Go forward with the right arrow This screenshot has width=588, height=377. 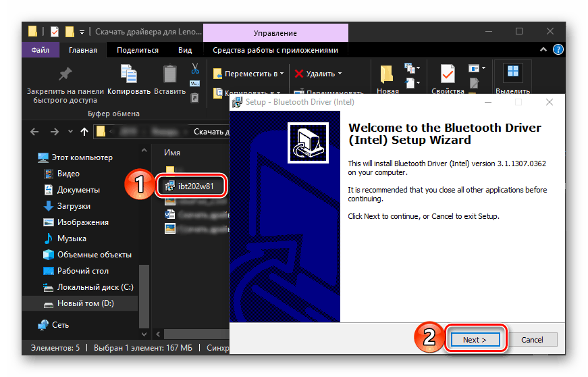click(55, 132)
